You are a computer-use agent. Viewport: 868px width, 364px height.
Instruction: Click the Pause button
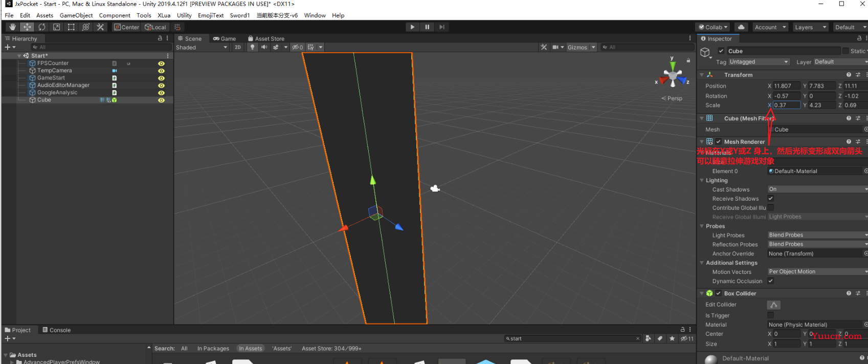point(427,27)
